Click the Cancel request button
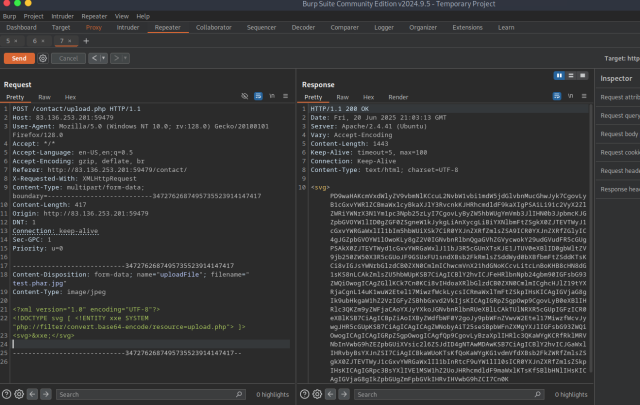Image resolution: width=640 pixels, height=405 pixels. (x=68, y=58)
